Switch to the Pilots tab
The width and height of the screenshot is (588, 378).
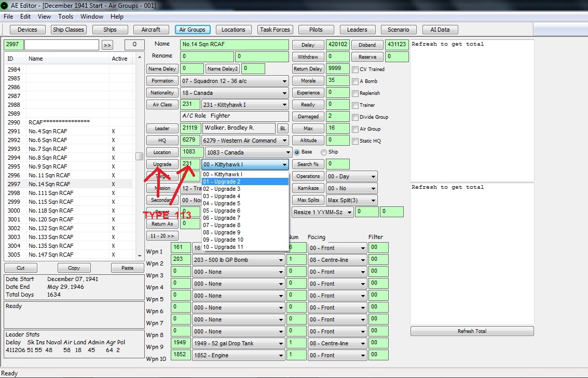316,30
